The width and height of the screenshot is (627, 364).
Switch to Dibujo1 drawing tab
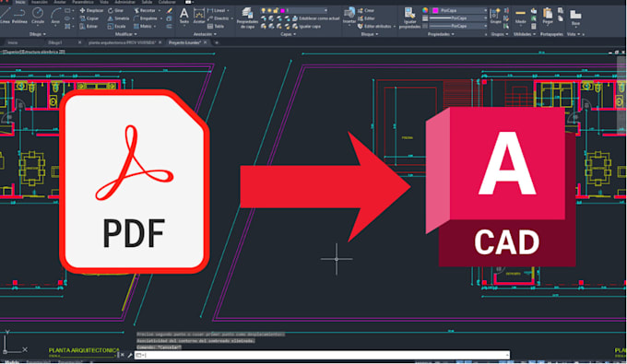coord(54,42)
